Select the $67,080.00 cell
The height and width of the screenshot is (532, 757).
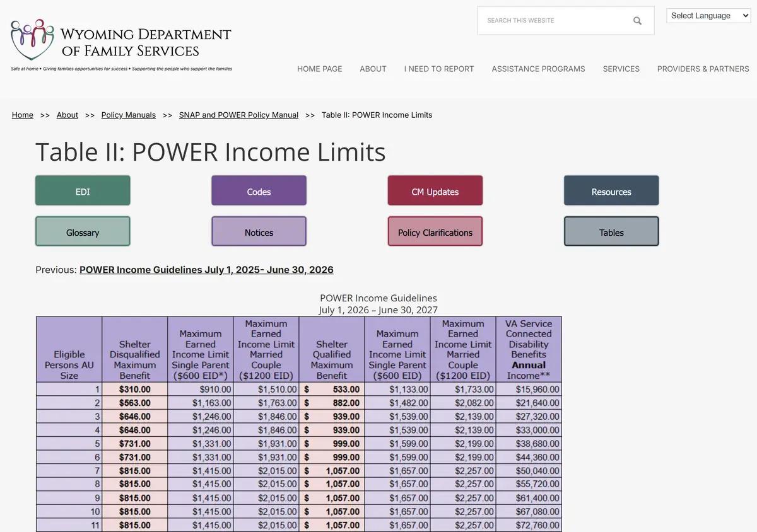[x=529, y=512]
